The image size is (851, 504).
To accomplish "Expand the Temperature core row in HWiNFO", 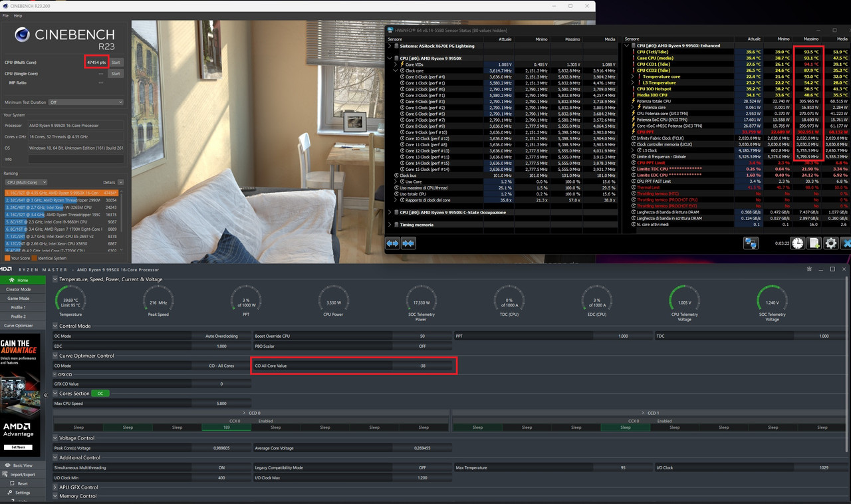I will [x=632, y=76].
